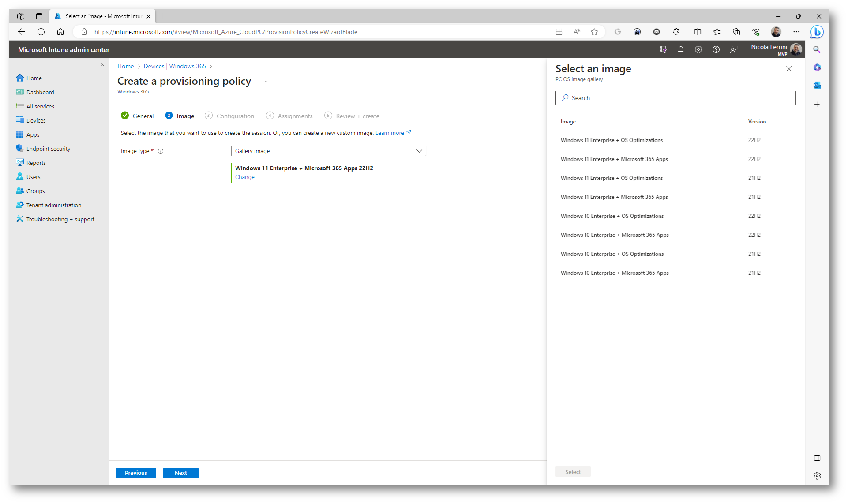Click the Previous button
This screenshot has height=504, width=848.
coord(136,473)
